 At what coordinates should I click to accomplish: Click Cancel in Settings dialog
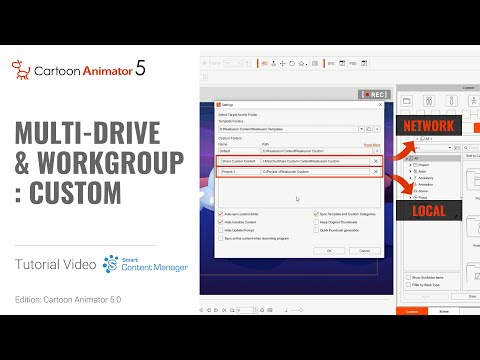click(x=365, y=251)
